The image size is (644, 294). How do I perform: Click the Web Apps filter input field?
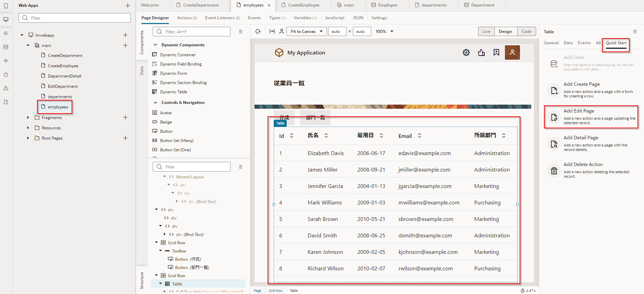75,18
